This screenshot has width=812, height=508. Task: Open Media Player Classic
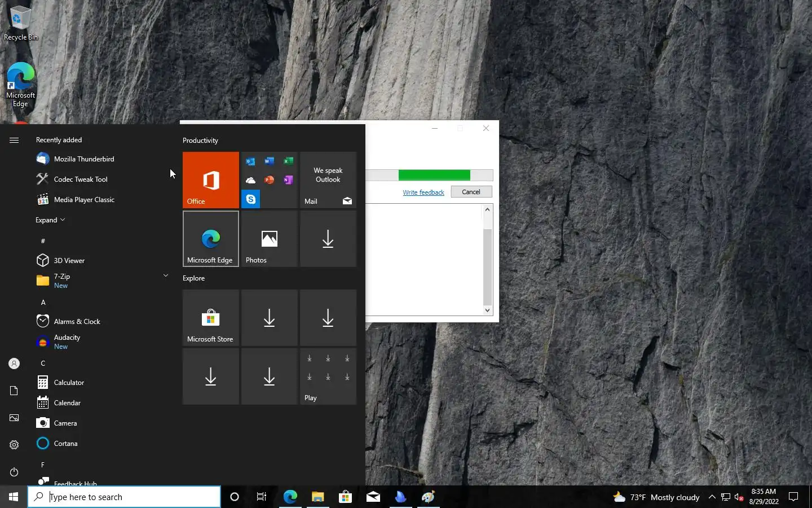(x=101, y=200)
